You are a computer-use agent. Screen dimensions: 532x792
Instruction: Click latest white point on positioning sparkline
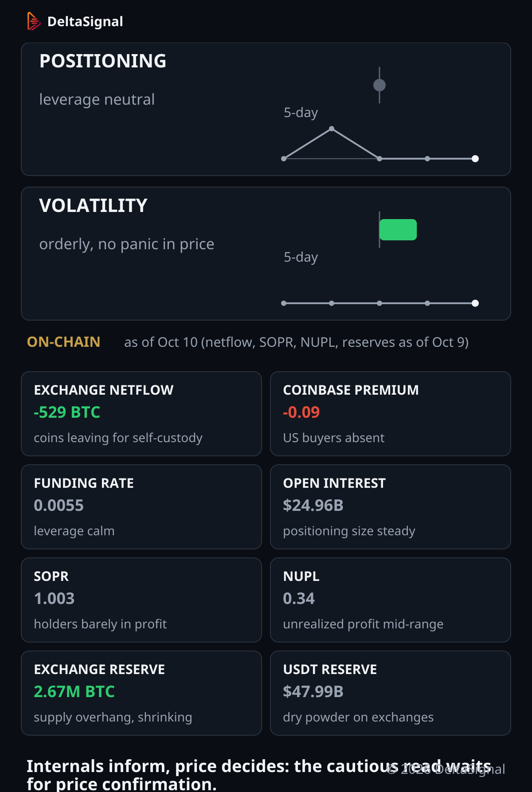point(475,159)
